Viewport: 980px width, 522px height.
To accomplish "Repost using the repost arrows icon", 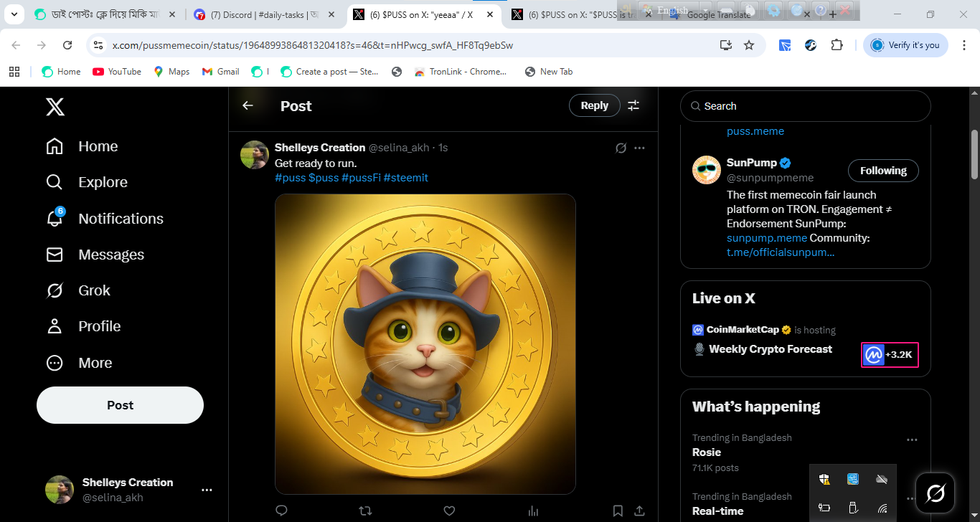I will point(365,511).
